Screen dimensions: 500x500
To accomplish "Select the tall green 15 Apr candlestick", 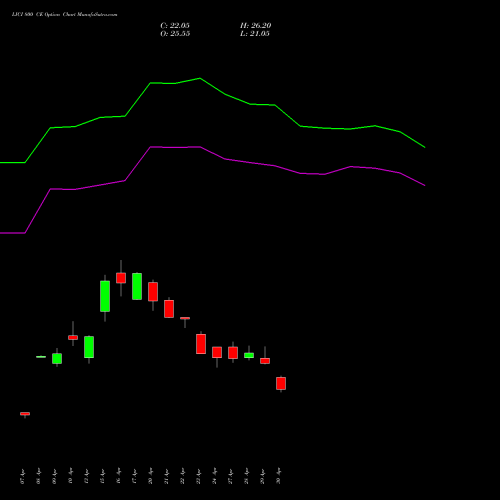I will [105, 296].
